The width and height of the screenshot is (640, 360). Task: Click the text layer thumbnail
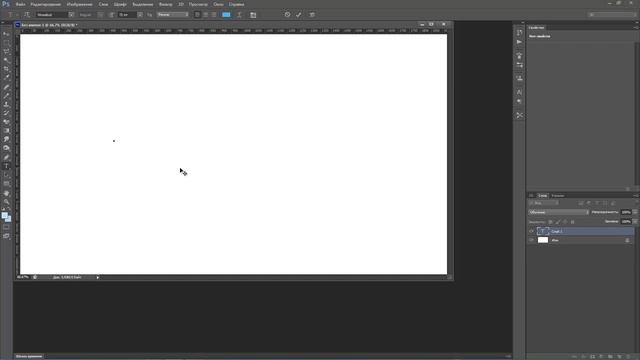click(x=542, y=231)
